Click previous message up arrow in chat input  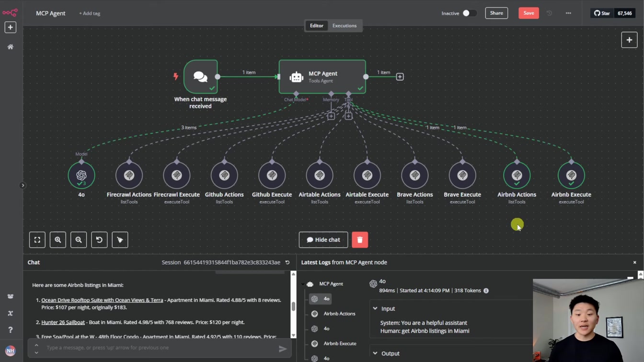tap(36, 345)
